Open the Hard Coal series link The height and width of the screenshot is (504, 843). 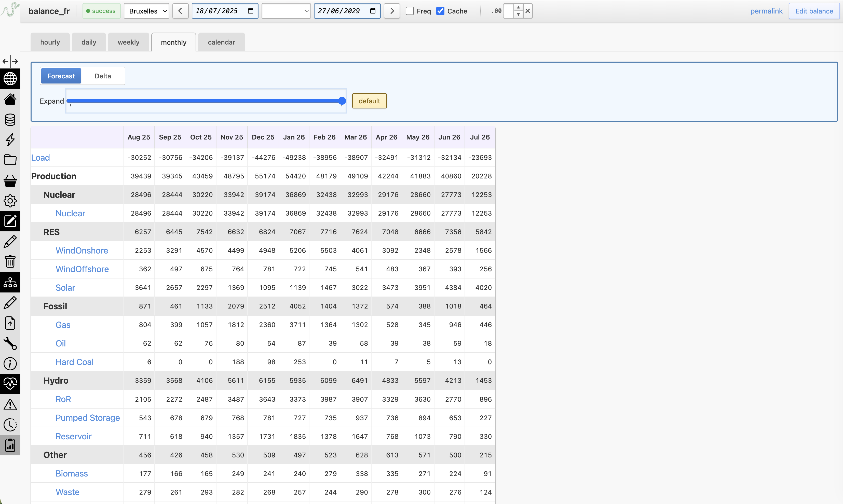coord(74,362)
